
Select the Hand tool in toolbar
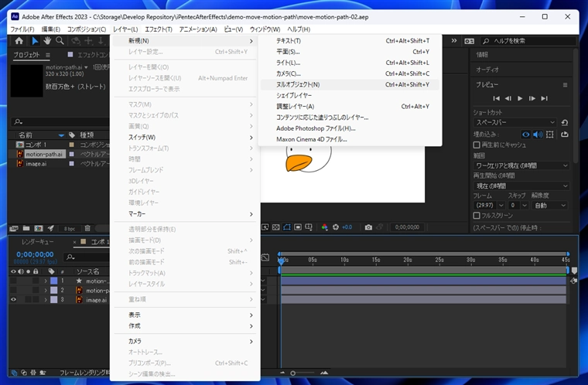click(x=47, y=40)
